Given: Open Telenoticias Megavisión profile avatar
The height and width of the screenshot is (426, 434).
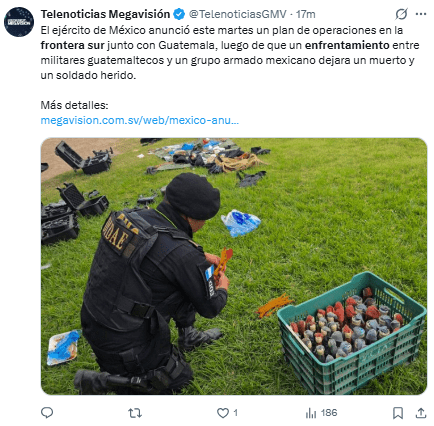Looking at the screenshot, I should pos(19,22).
